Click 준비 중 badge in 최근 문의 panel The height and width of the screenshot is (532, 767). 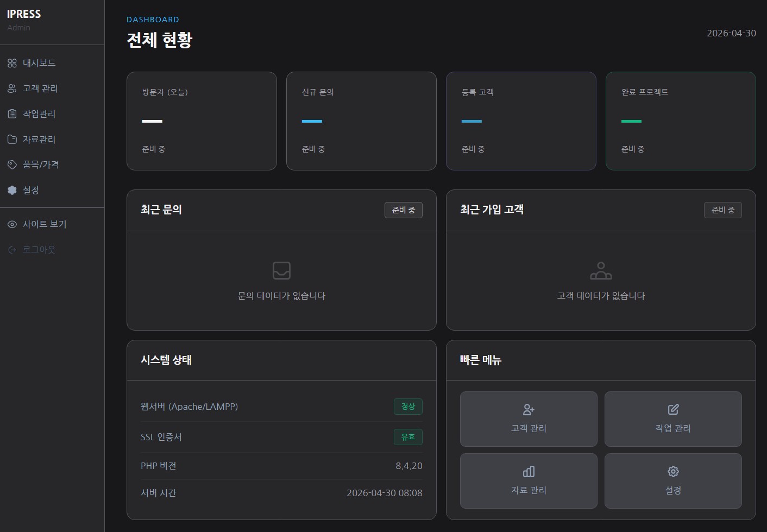point(403,210)
